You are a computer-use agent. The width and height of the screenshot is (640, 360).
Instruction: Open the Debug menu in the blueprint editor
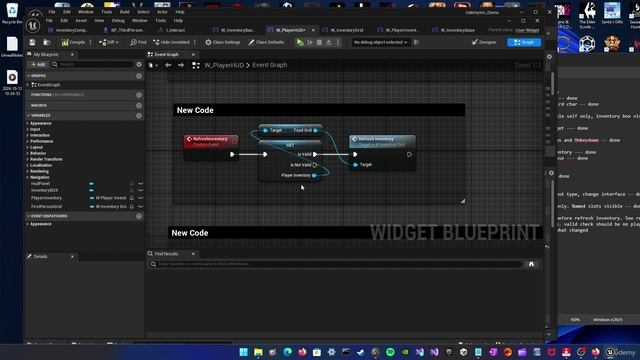pos(118,20)
